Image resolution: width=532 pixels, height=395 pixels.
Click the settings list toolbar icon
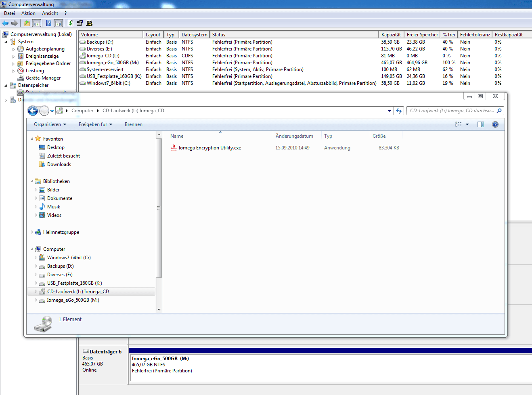89,23
